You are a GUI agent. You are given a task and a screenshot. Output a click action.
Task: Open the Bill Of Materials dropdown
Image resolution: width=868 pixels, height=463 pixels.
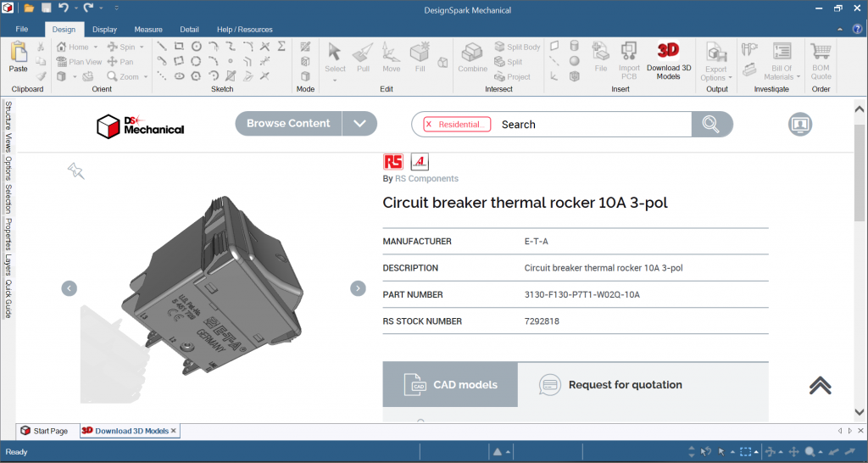(x=776, y=63)
